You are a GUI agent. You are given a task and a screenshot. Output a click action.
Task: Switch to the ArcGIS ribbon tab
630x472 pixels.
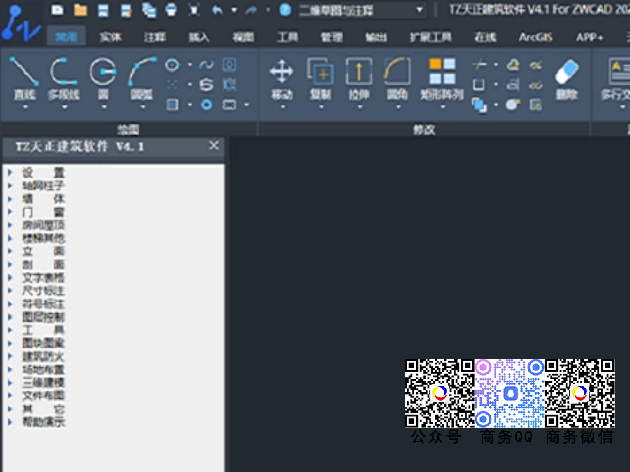pyautogui.click(x=535, y=37)
